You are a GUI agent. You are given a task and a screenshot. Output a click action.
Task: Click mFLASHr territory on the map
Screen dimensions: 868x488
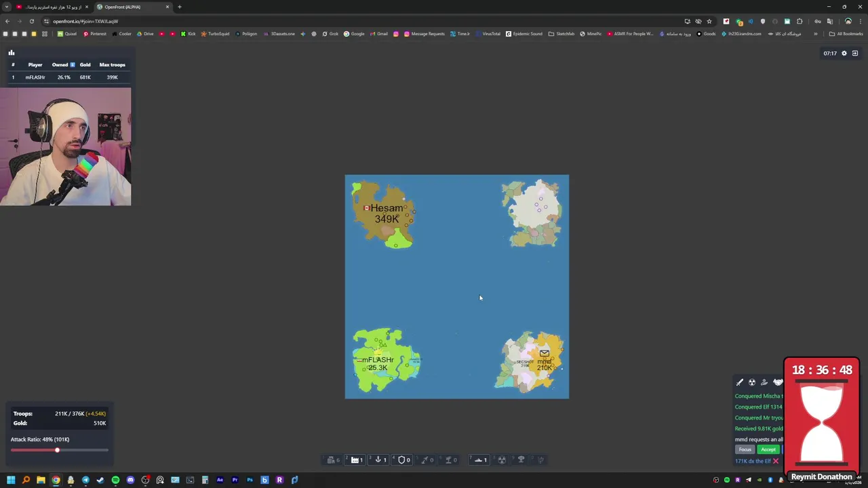coord(378,363)
